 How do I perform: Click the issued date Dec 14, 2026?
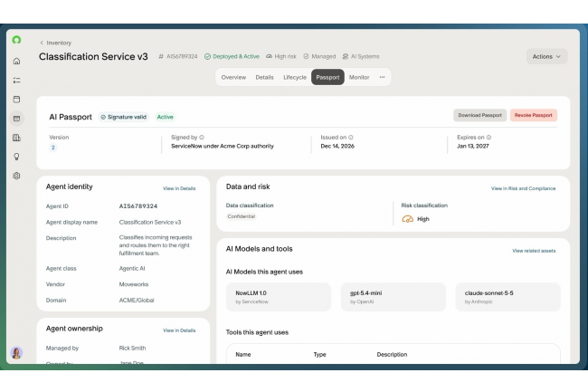point(337,147)
